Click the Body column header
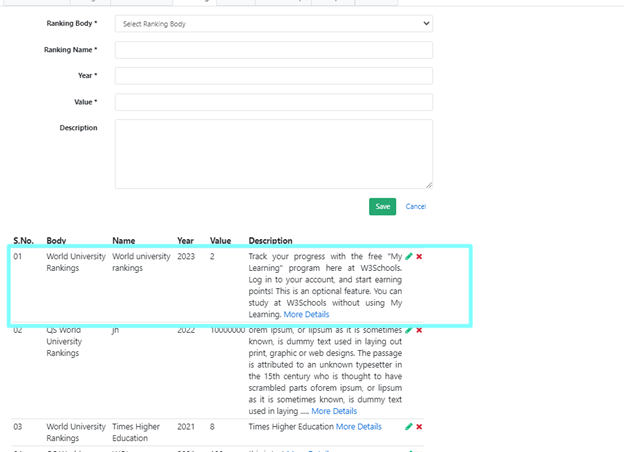The height and width of the screenshot is (452, 624). pos(56,241)
